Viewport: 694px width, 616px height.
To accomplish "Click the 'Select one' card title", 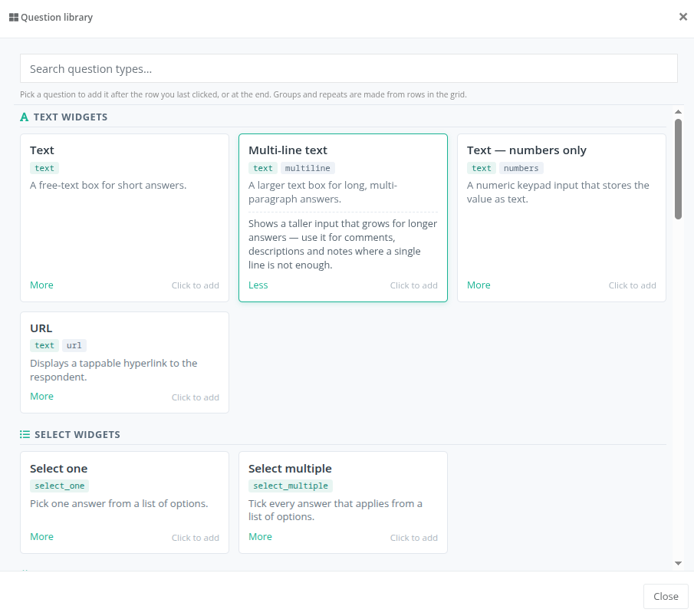I will tap(59, 469).
